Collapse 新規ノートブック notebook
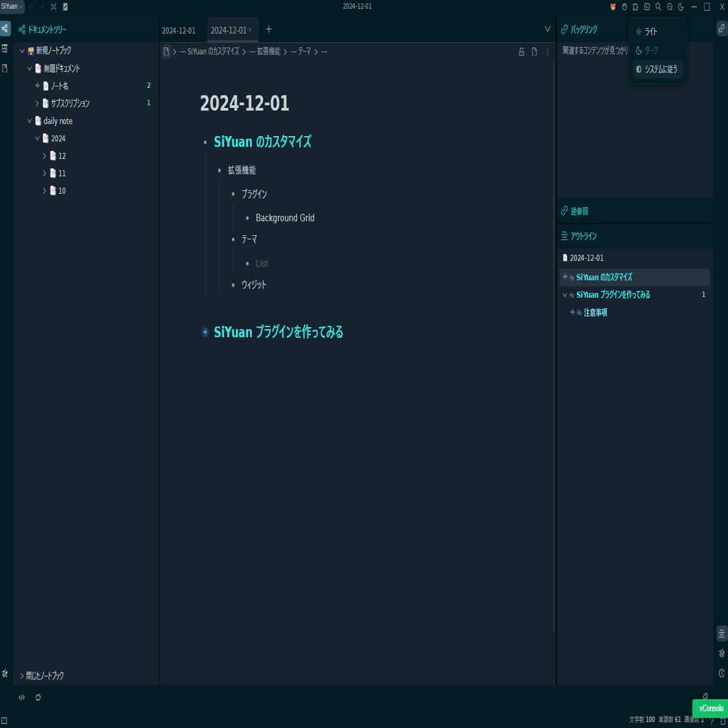This screenshot has height=728, width=728. click(22, 50)
